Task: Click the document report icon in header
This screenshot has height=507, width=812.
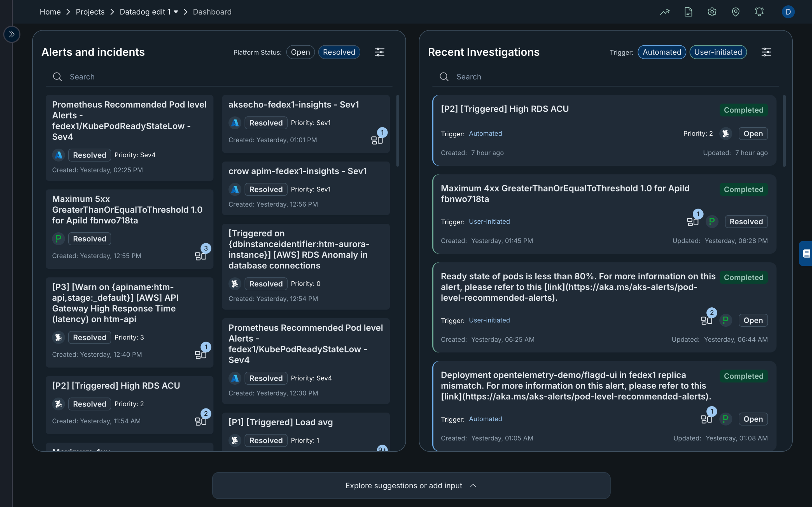Action: [x=688, y=12]
